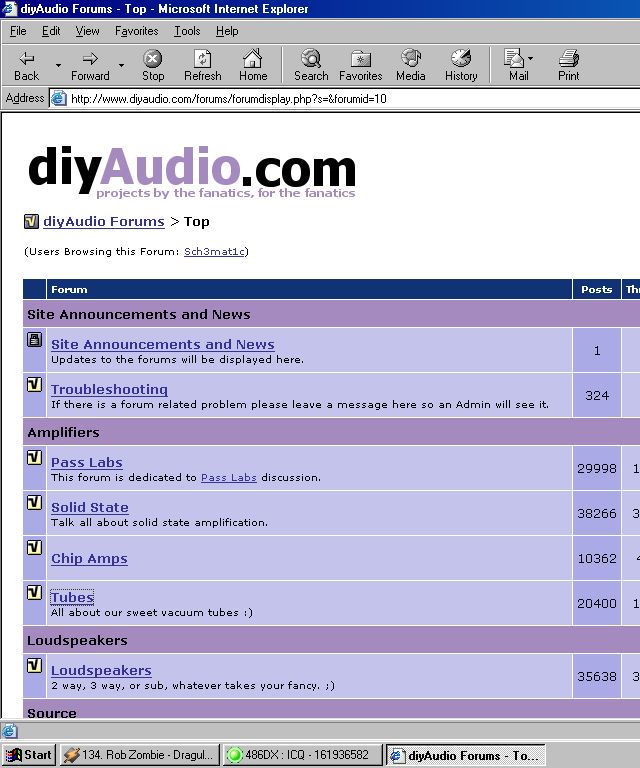The width and height of the screenshot is (640, 768).
Task: Select diyAudio Forums taskbar button
Action: (466, 755)
